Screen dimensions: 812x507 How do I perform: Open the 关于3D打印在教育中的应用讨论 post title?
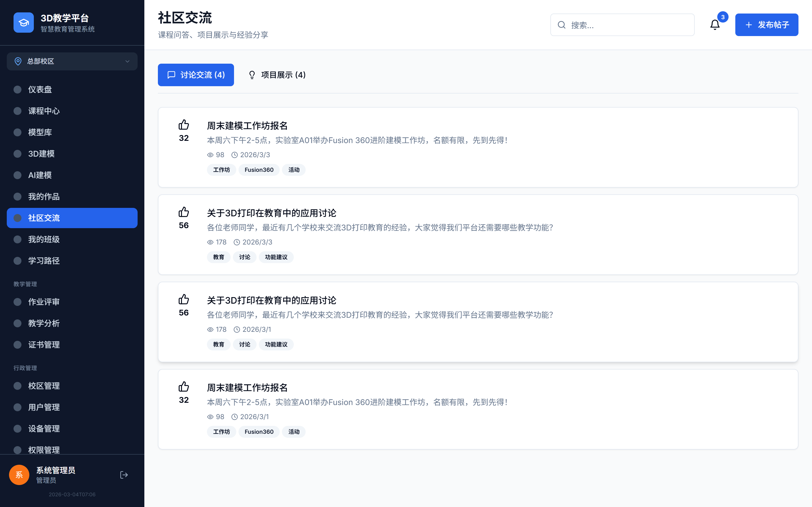click(272, 213)
